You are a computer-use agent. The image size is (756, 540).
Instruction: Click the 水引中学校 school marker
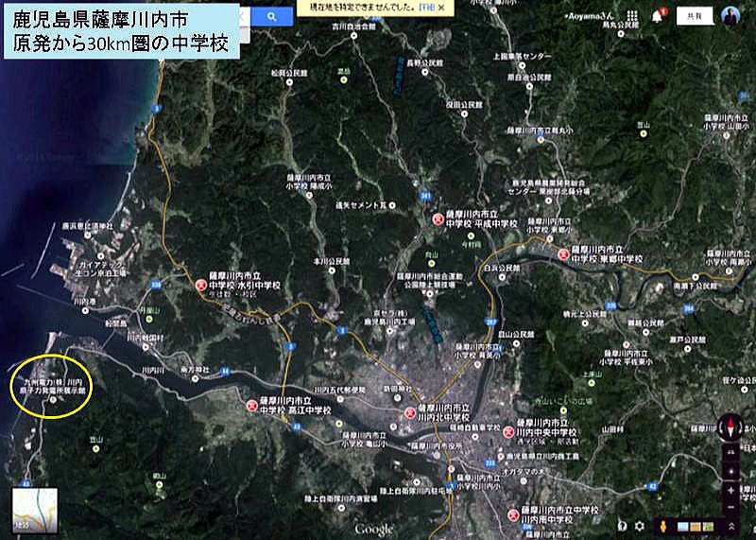pos(201,284)
